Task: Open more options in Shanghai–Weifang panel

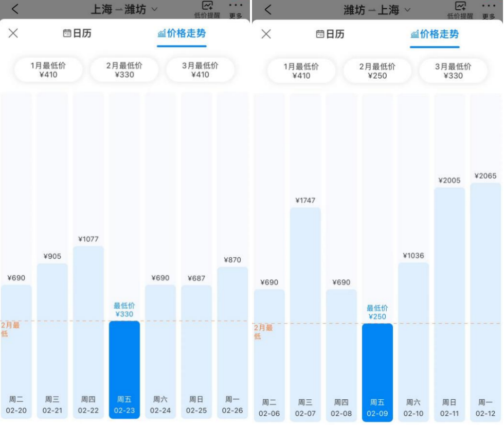Action: pos(236,10)
